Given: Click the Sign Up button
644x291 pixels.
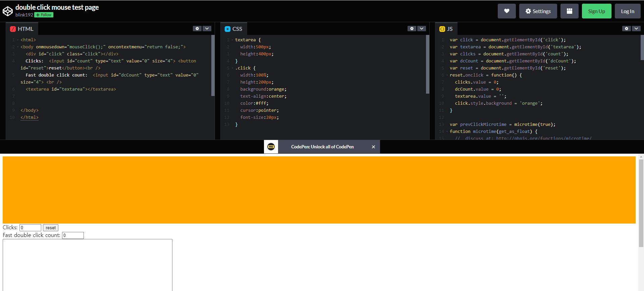Looking at the screenshot, I should (x=596, y=11).
